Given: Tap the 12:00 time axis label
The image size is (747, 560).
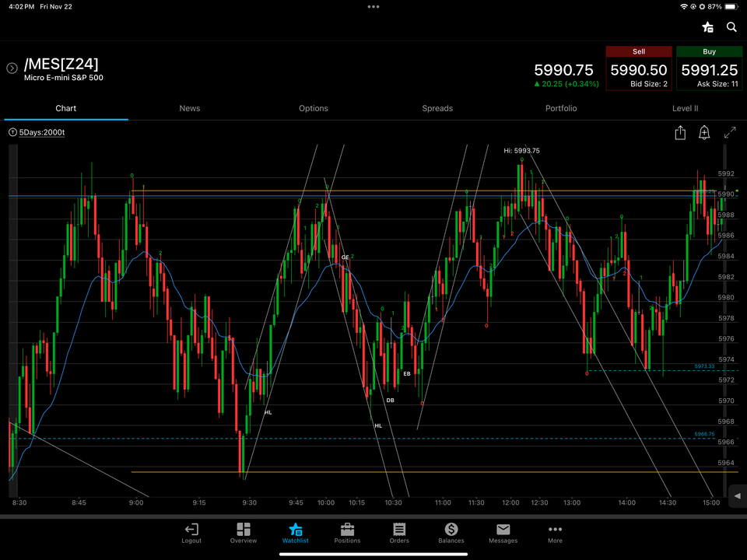Looking at the screenshot, I should (510, 502).
